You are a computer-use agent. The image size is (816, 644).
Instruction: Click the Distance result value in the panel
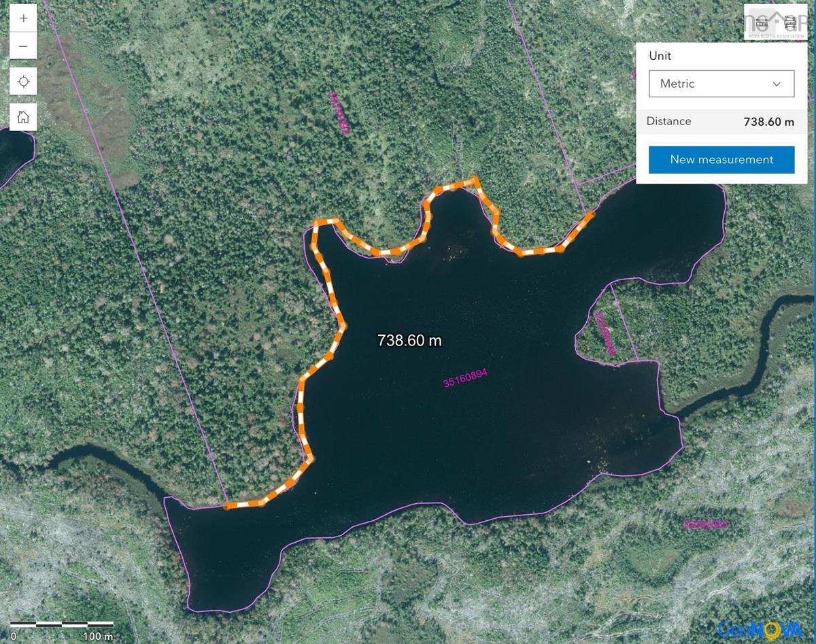pyautogui.click(x=768, y=122)
